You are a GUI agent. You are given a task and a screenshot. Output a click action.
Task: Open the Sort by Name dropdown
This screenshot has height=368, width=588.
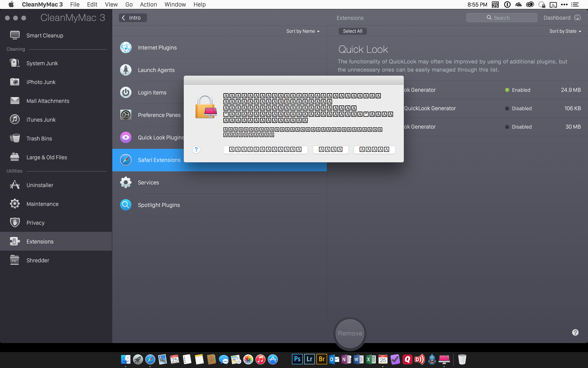(303, 31)
